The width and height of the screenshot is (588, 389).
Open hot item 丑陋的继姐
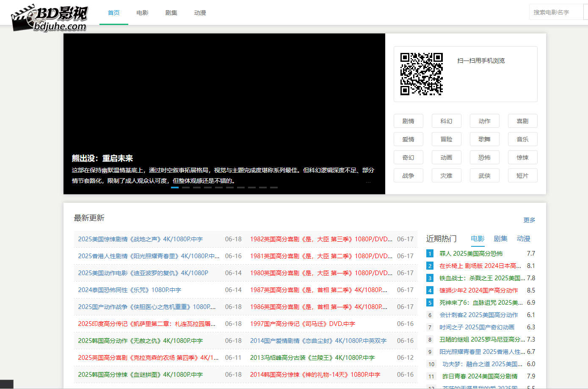point(482,339)
